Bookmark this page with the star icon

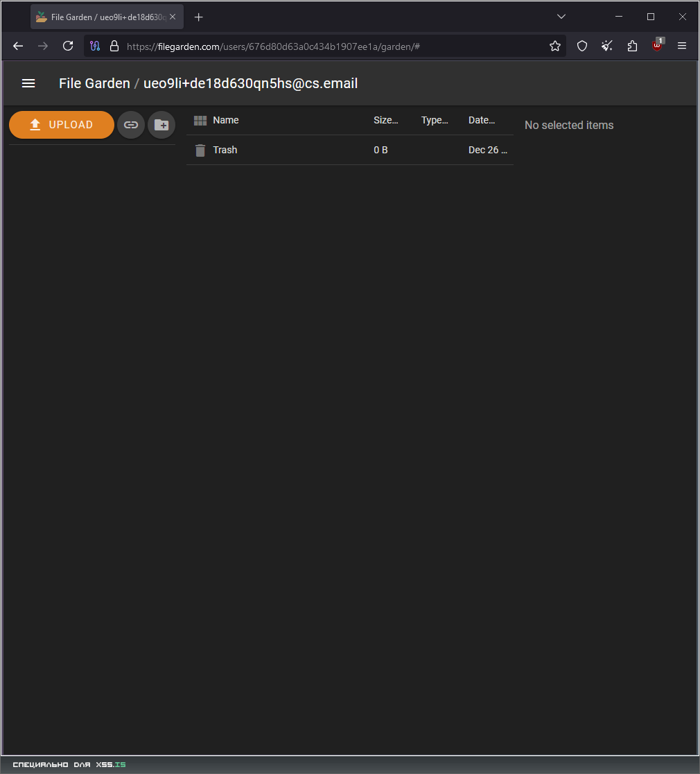click(x=555, y=46)
